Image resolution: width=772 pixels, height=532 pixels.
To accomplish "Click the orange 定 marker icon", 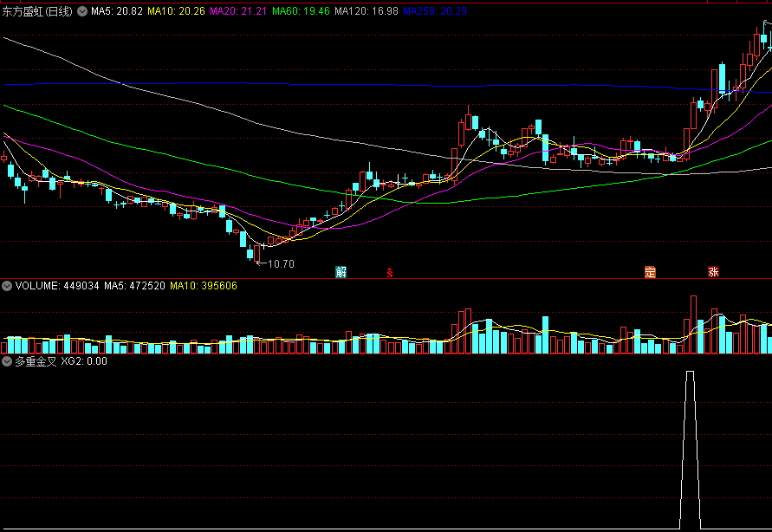I will pyautogui.click(x=650, y=272).
